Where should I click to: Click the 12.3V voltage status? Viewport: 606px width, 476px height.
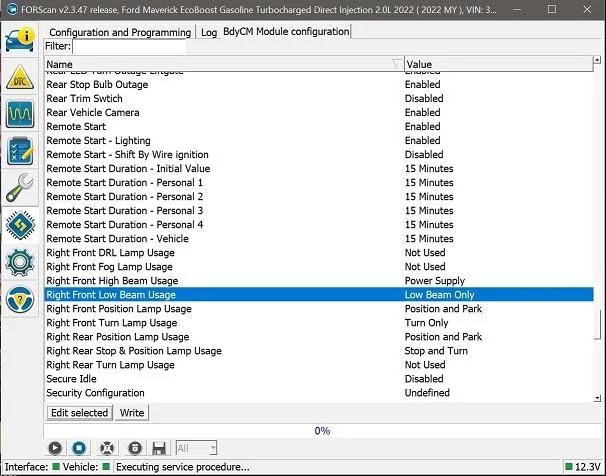pyautogui.click(x=583, y=467)
